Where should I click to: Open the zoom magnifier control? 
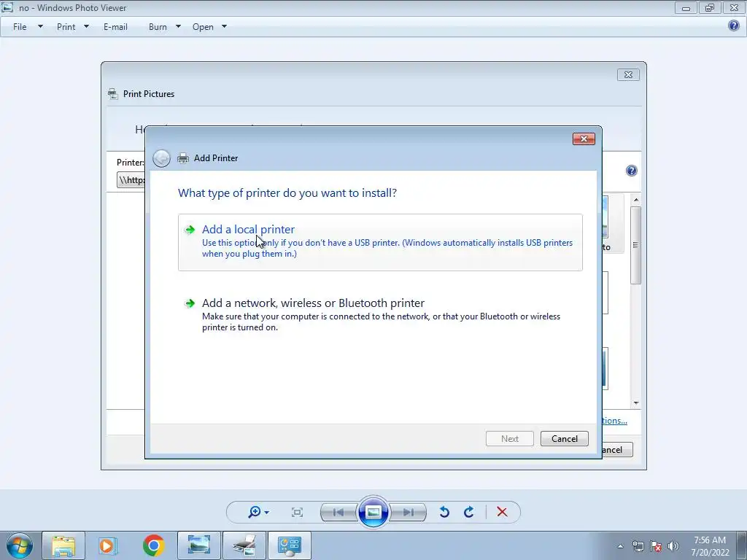pos(255,512)
